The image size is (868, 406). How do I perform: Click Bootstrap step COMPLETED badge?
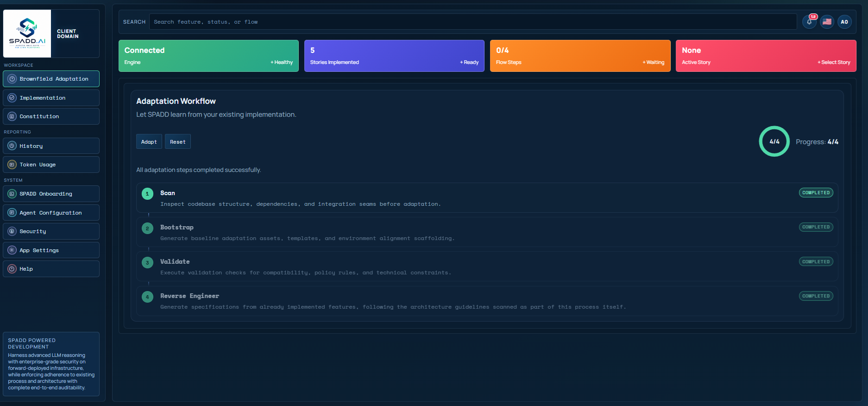point(816,227)
